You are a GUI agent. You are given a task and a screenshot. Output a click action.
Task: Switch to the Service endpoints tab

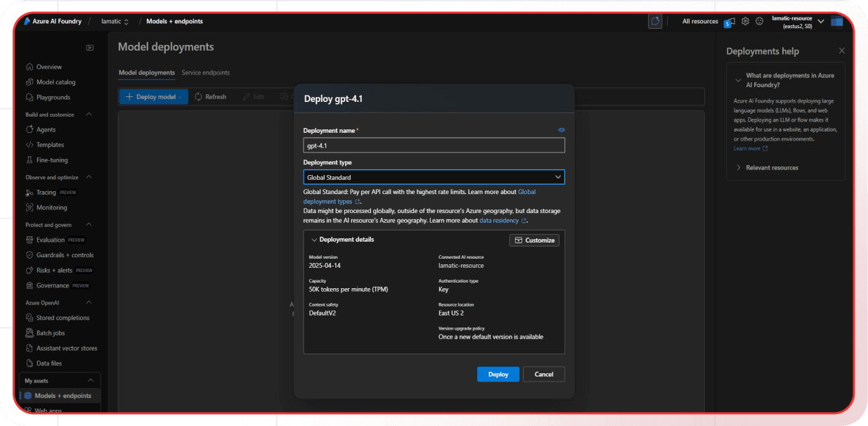click(205, 72)
